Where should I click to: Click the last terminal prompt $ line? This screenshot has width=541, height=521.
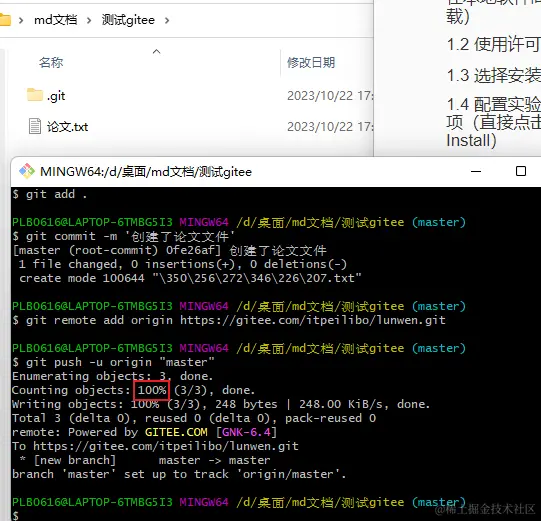tap(16, 515)
